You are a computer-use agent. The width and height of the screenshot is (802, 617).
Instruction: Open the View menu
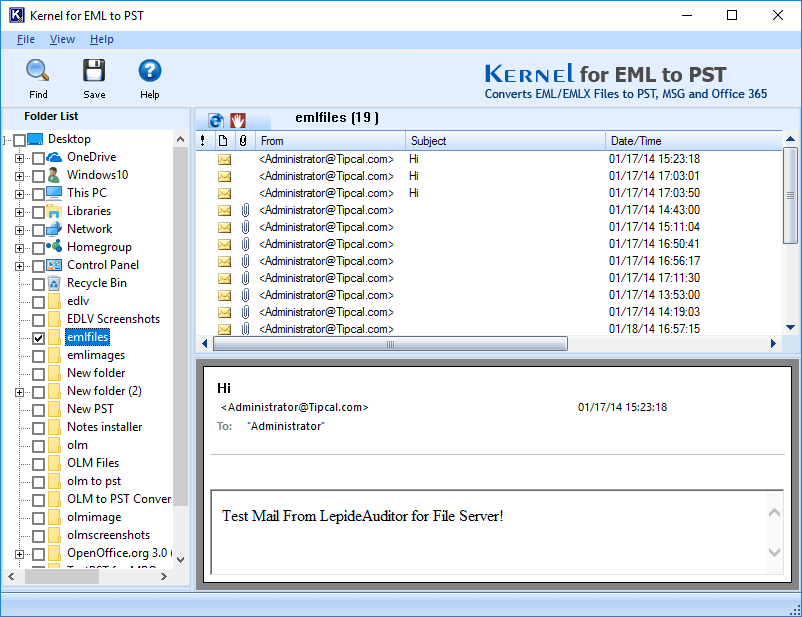[62, 39]
